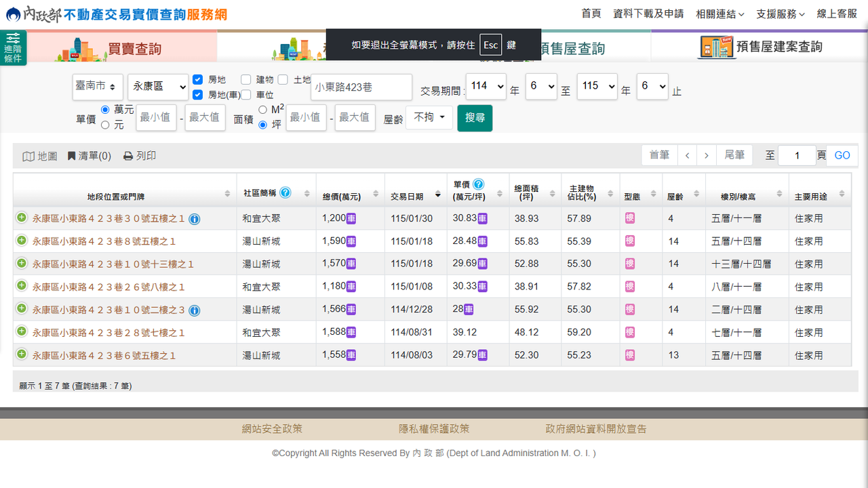
Task: Click the 車 badge beside unit price 30.83
Action: point(483,219)
